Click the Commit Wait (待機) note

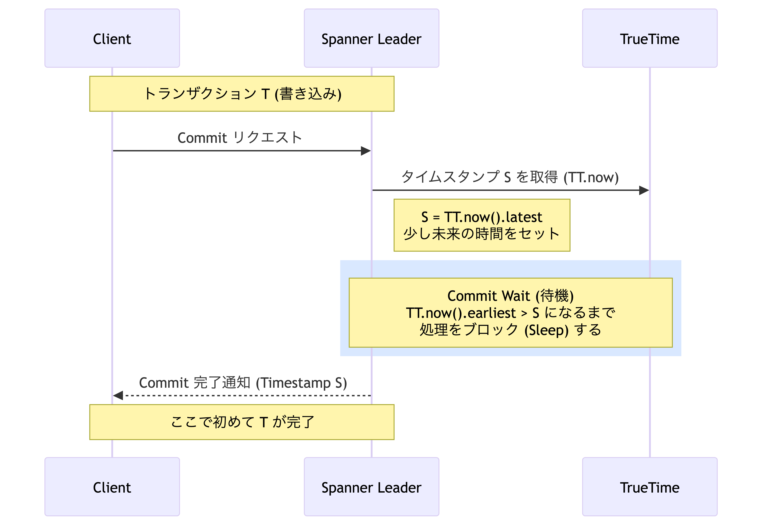[510, 313]
